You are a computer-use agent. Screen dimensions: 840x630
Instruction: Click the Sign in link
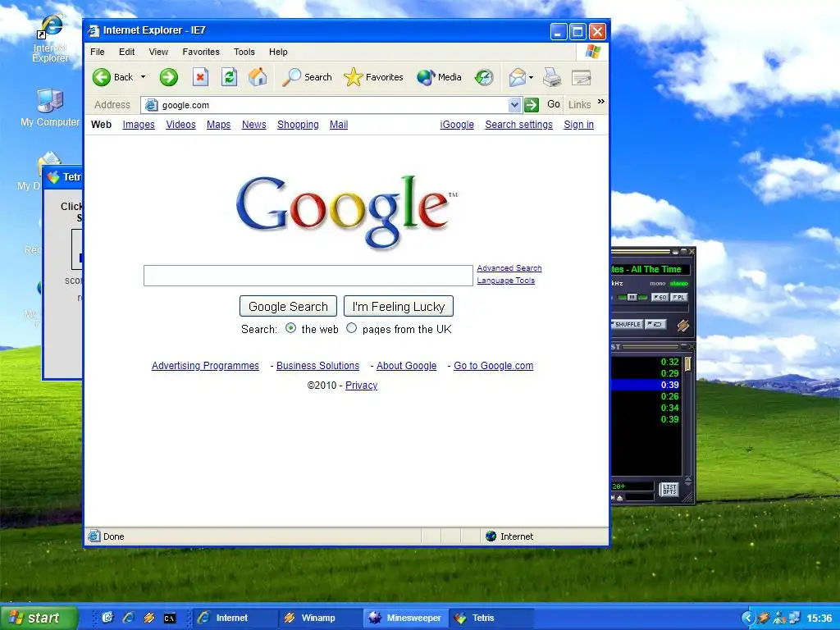pos(578,125)
